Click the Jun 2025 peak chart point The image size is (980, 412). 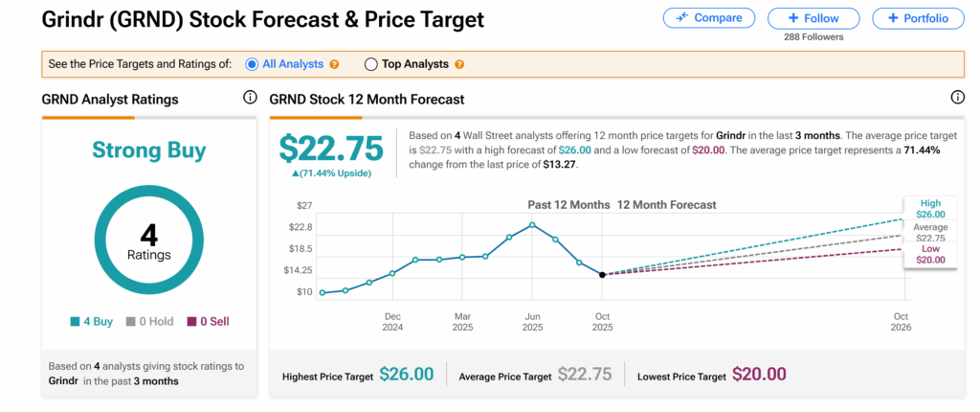pyautogui.click(x=532, y=225)
